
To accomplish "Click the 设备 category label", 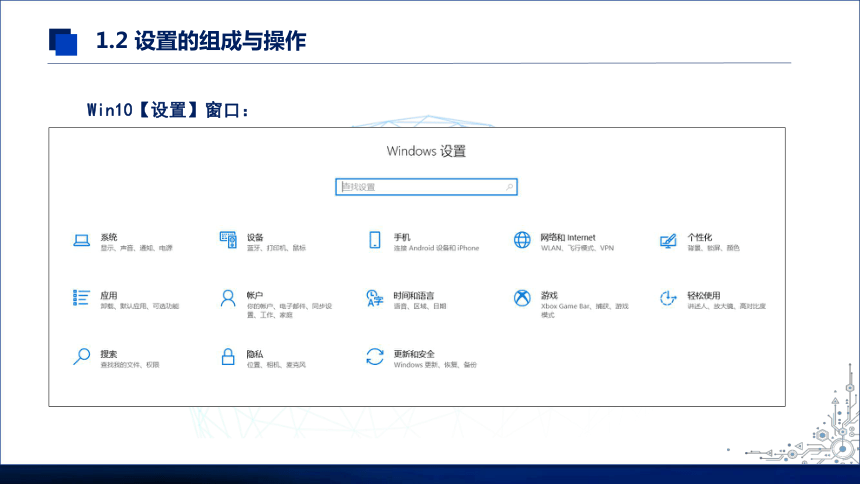I will pyautogui.click(x=255, y=237).
